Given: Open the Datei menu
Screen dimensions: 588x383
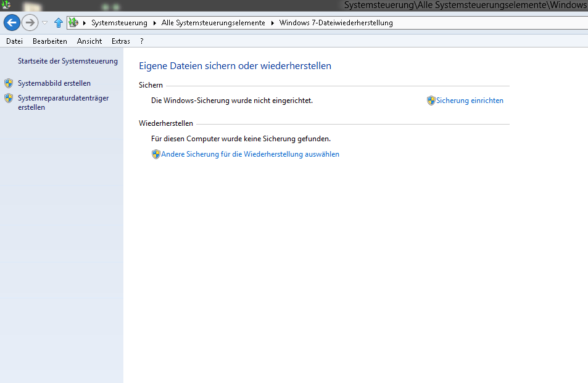Looking at the screenshot, I should coord(14,41).
